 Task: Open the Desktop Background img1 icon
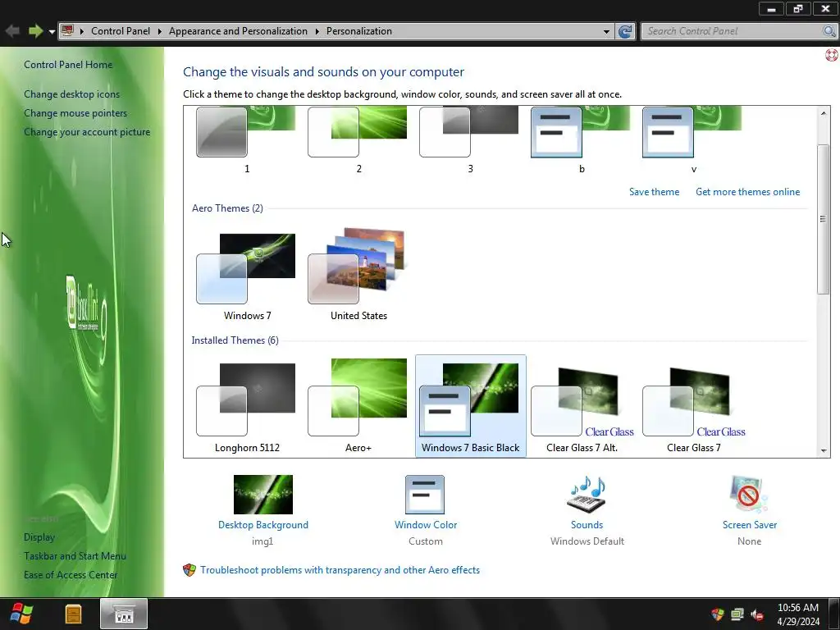click(263, 495)
